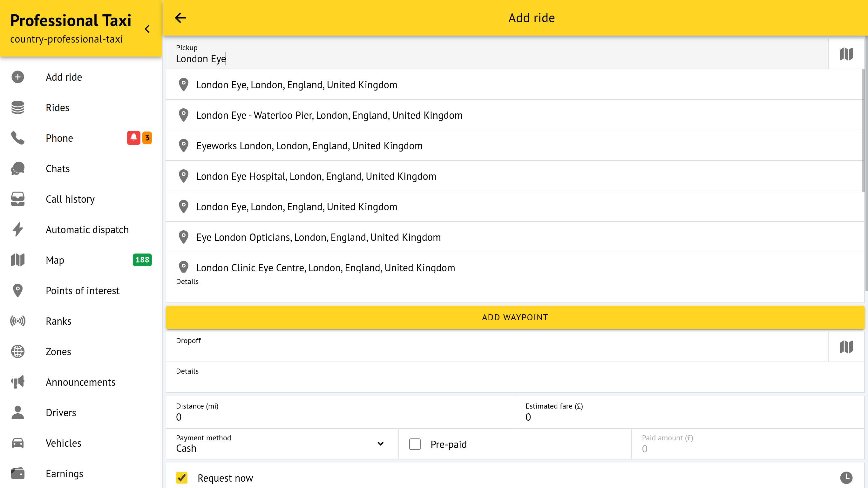This screenshot has width=868, height=488.
Task: Enable the Pre-paid checkbox
Action: 415,444
